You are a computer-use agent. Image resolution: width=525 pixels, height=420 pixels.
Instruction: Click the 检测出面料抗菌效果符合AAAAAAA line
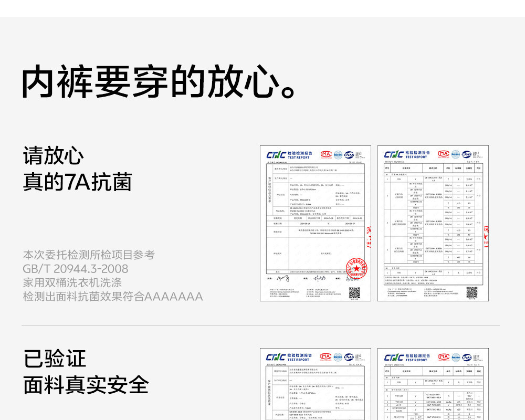[x=113, y=297]
